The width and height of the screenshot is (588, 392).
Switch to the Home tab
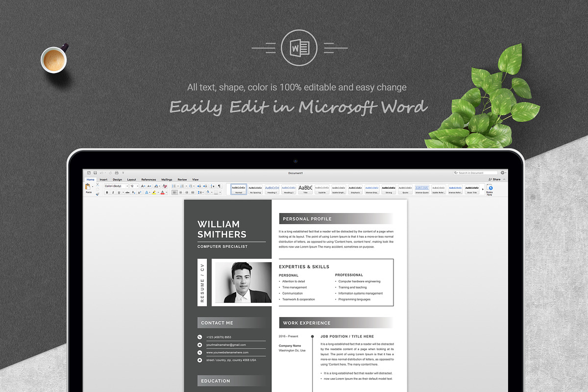click(x=91, y=180)
